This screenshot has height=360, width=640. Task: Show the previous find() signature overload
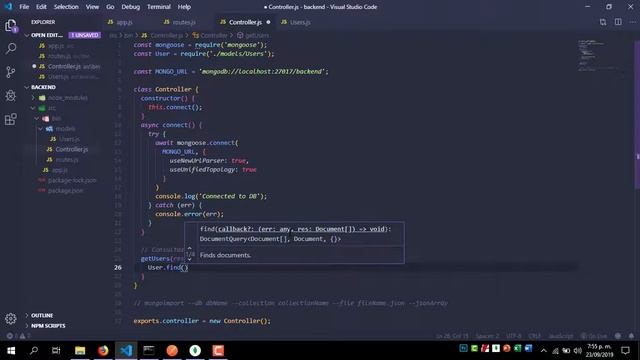coord(189,248)
